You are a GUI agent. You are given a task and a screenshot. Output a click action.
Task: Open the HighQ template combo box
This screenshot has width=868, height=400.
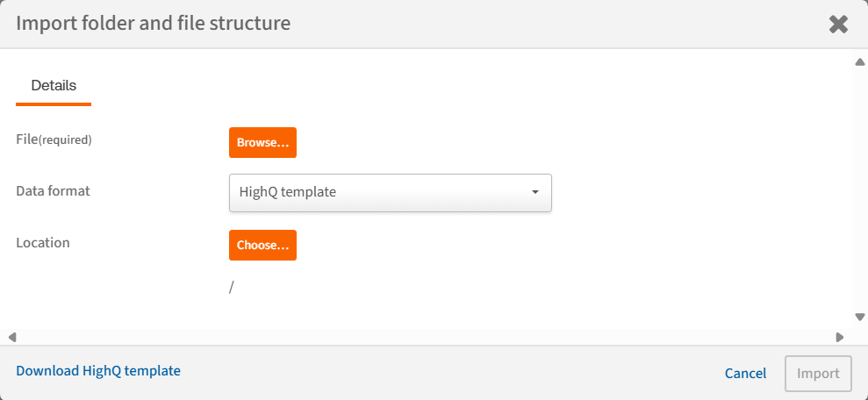click(x=390, y=192)
